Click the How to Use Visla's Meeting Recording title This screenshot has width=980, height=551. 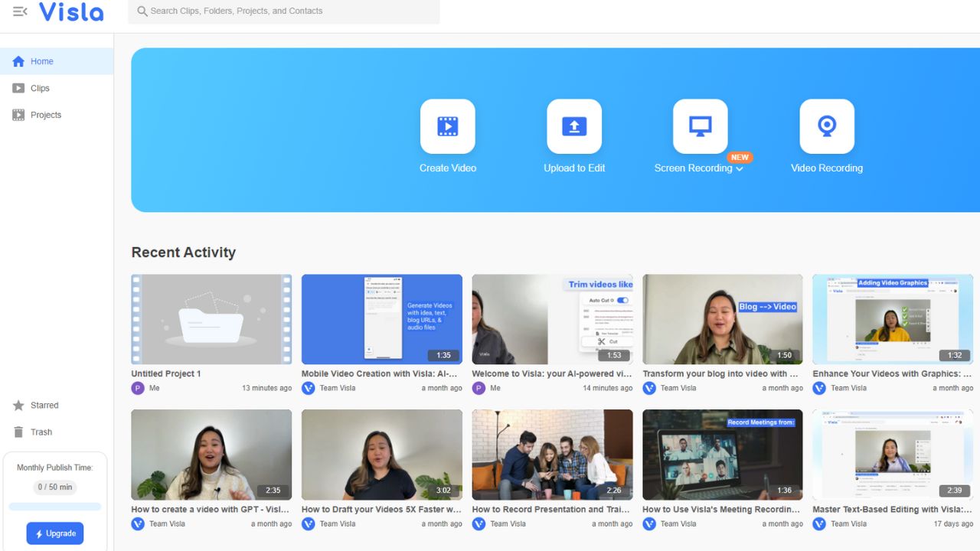[x=721, y=510]
